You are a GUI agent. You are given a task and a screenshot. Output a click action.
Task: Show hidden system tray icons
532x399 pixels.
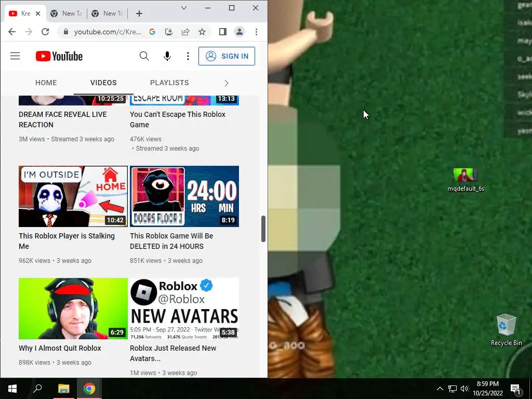pos(440,389)
